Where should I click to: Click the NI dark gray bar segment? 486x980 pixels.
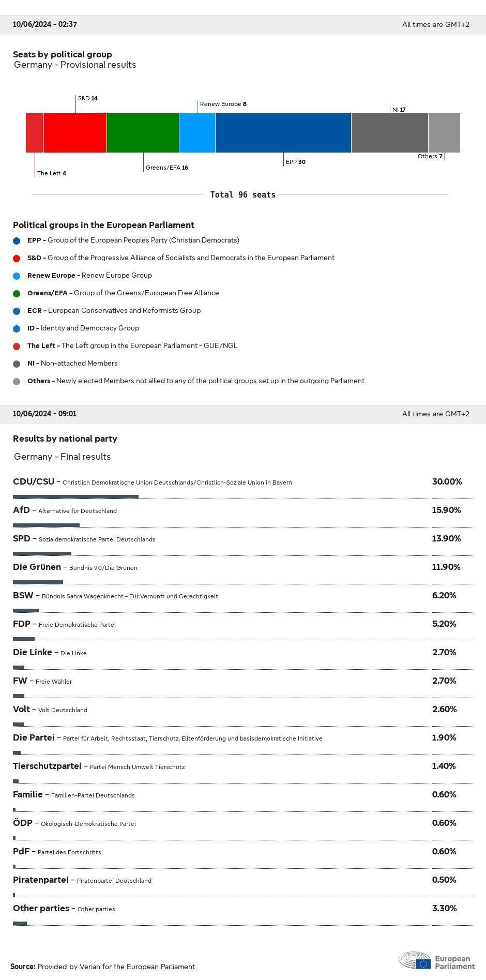pos(389,133)
